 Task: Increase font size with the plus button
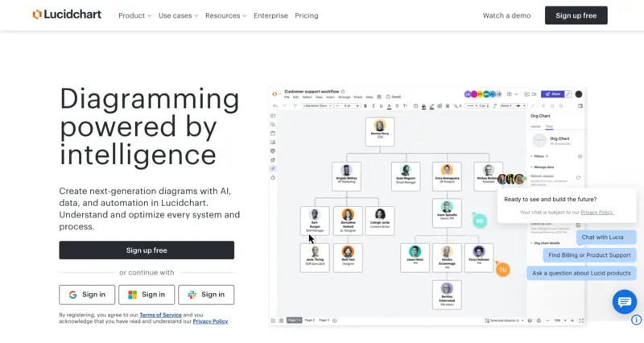(x=357, y=106)
